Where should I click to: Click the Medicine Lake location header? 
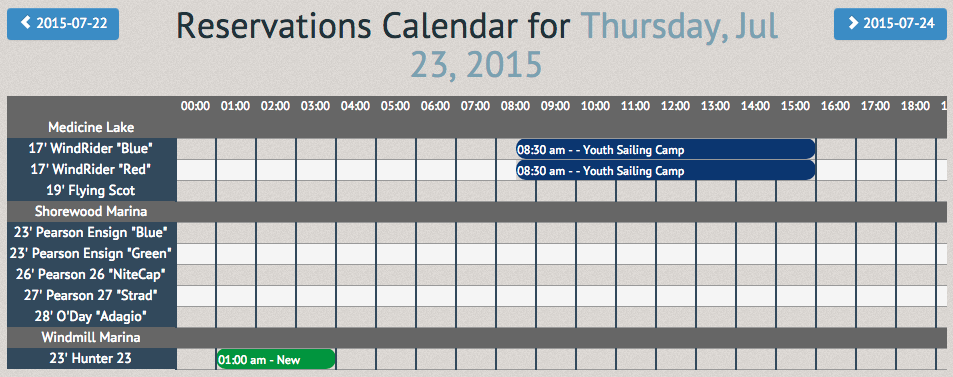click(91, 127)
